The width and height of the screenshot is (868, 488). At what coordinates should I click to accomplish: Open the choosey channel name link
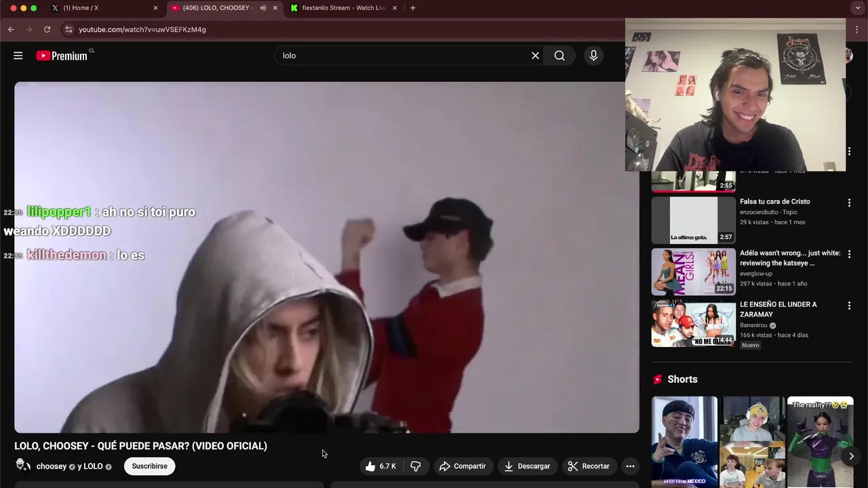[52, 466]
